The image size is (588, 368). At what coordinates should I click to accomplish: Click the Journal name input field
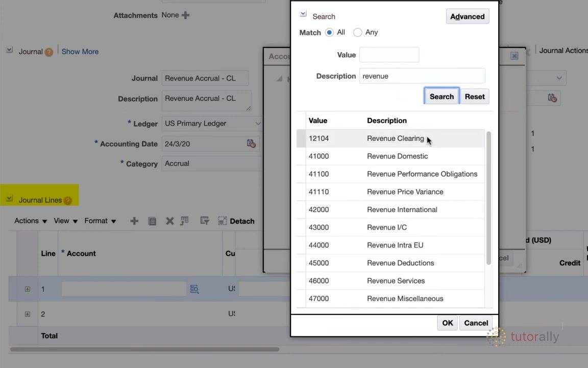(x=205, y=78)
